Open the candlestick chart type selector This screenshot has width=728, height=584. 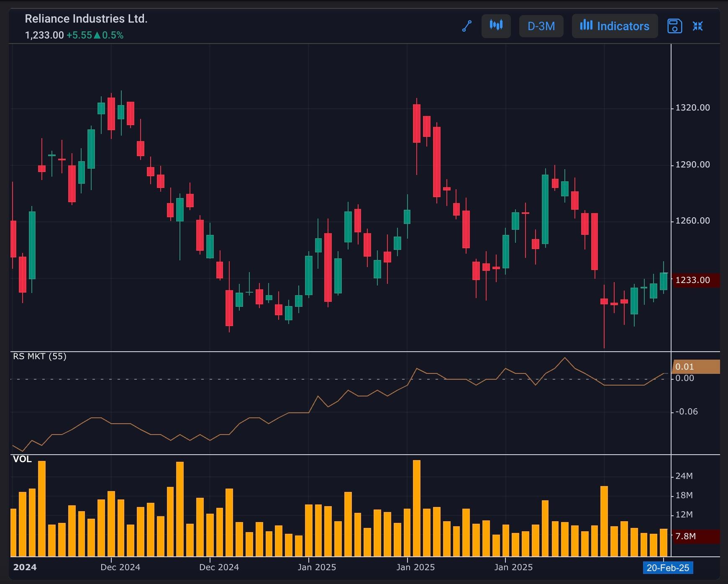point(496,26)
